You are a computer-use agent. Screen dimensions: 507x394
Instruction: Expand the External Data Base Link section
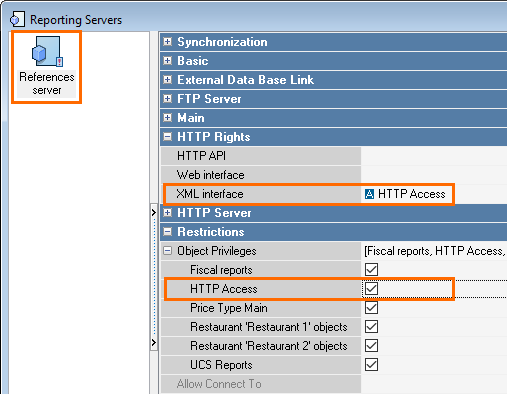168,80
